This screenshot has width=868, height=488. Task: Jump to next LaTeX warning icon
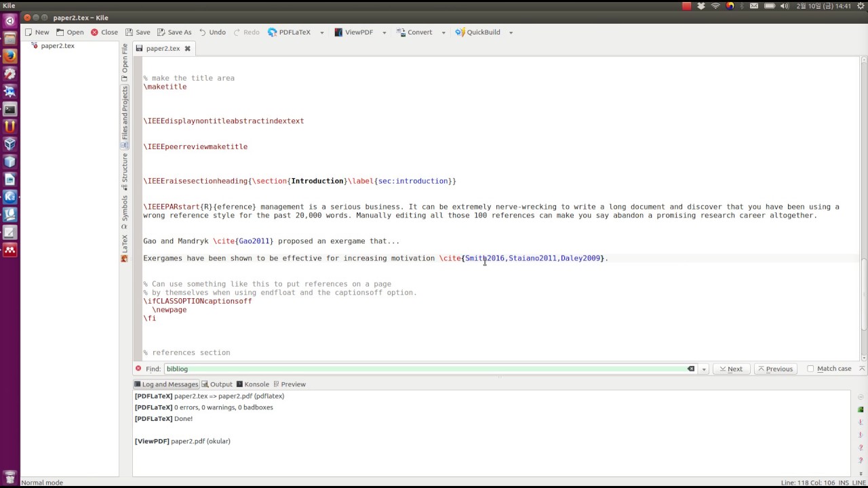(x=861, y=461)
